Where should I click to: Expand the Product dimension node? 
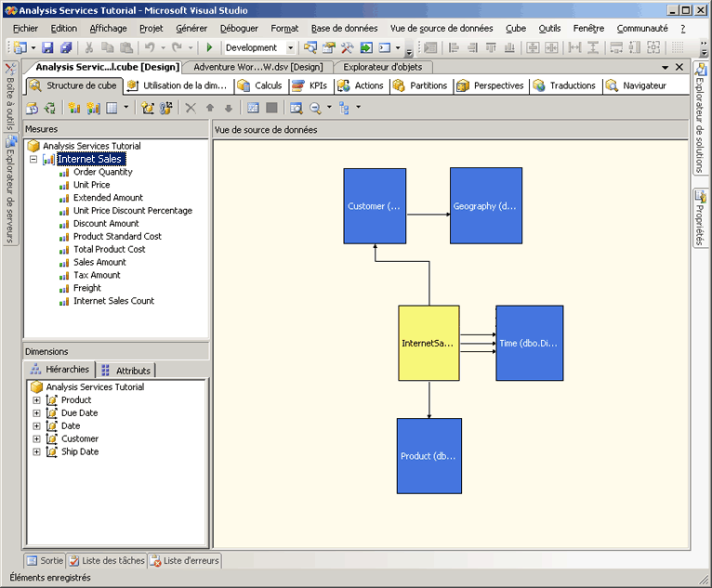pos(37,400)
